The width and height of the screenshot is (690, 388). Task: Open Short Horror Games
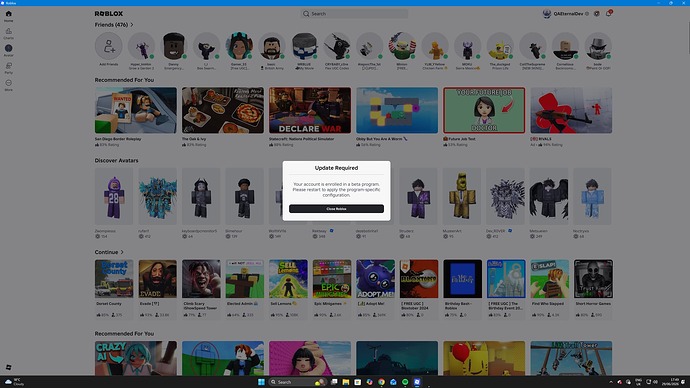point(593,279)
